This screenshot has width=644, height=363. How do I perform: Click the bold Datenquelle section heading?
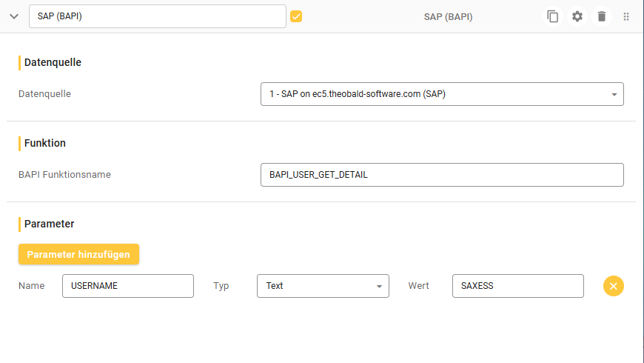[x=53, y=62]
